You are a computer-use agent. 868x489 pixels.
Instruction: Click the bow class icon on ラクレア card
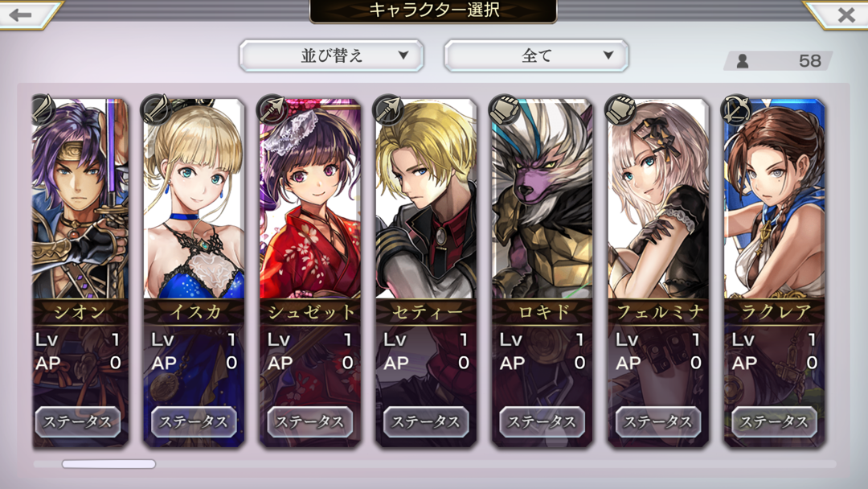(x=737, y=109)
